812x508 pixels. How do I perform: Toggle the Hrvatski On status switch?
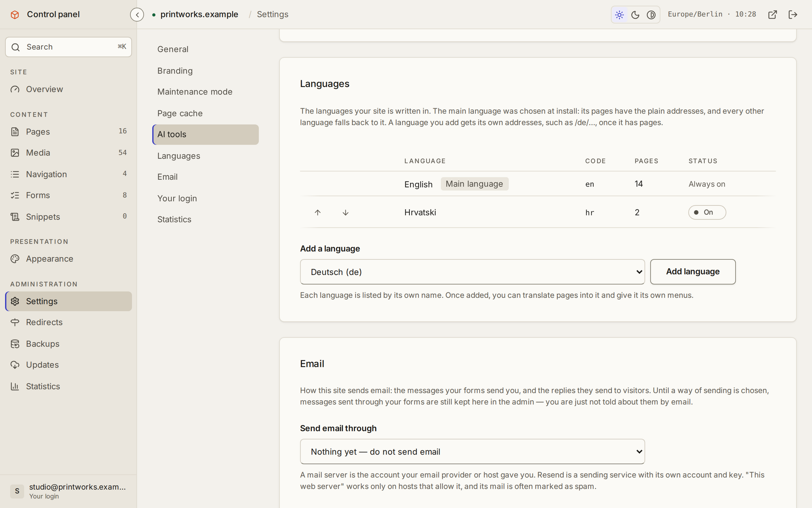pyautogui.click(x=707, y=212)
